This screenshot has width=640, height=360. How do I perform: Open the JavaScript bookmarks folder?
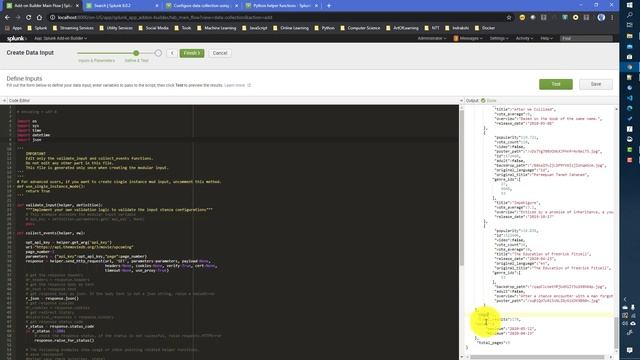tap(255, 28)
